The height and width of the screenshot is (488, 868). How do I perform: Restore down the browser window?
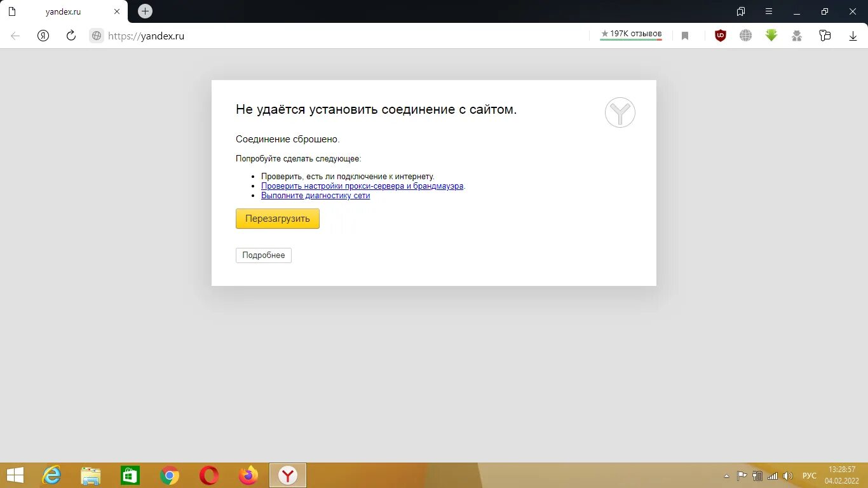click(825, 11)
